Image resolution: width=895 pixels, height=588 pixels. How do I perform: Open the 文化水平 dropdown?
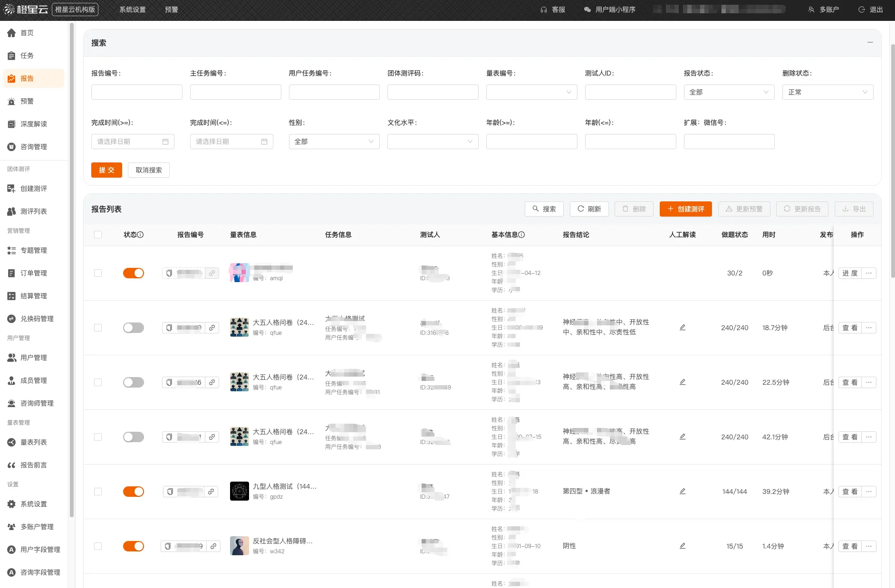click(x=433, y=142)
